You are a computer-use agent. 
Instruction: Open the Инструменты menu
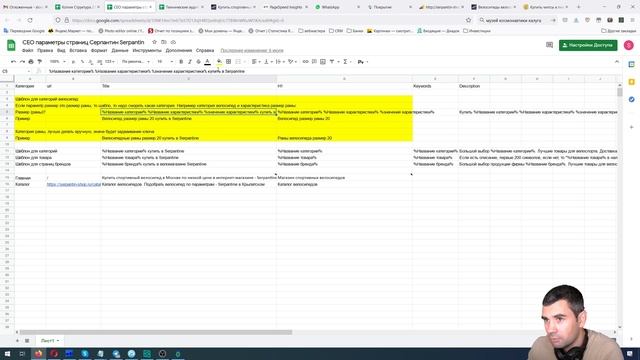point(147,51)
